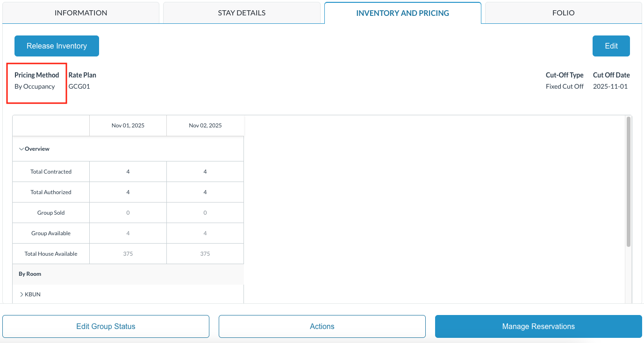
Task: Click the Total House Available cell showing 375
Action: 128,253
